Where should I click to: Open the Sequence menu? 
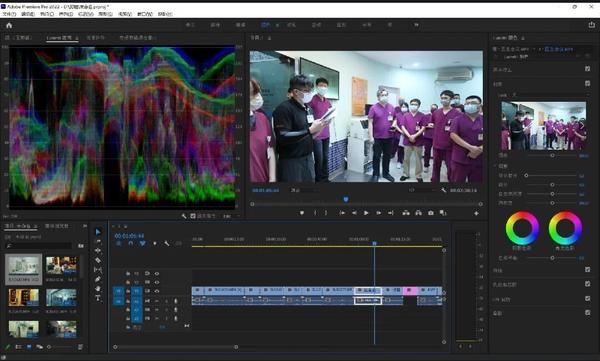coord(66,14)
